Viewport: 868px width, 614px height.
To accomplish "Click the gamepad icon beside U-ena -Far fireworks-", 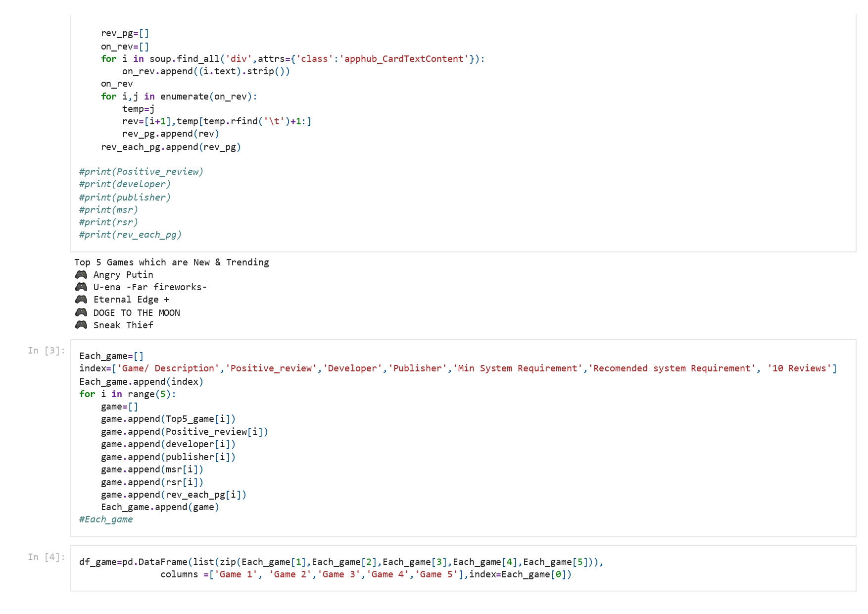I will [81, 287].
